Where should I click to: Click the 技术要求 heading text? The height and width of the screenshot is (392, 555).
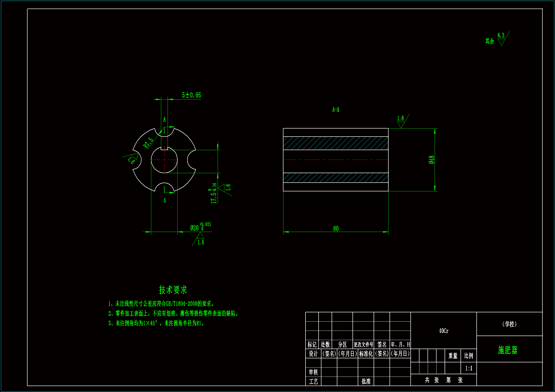(x=173, y=290)
